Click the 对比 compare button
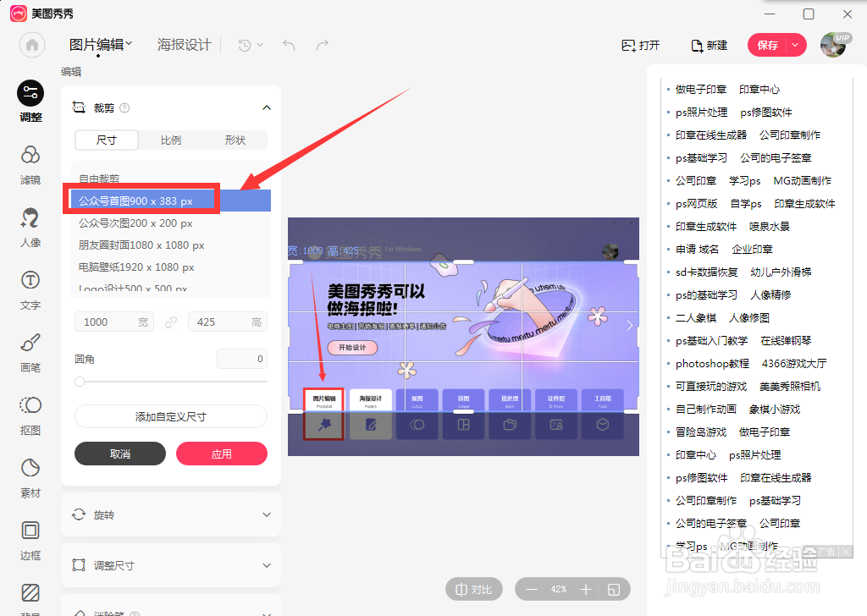Viewport: 867px width, 616px height. tap(474, 590)
